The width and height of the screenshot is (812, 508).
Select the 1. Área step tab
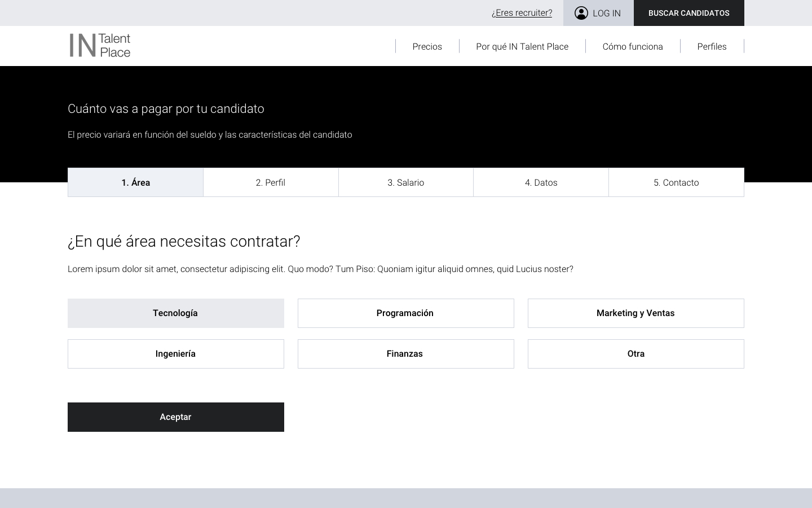coord(135,182)
